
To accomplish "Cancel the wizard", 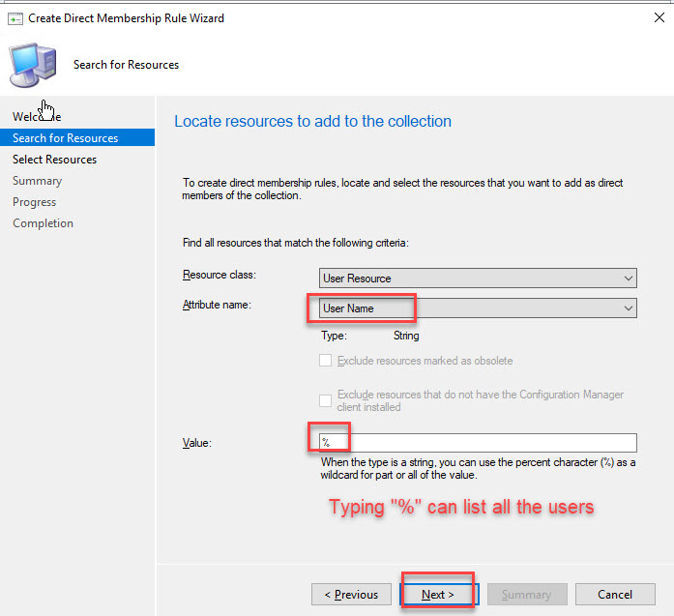I will click(614, 594).
